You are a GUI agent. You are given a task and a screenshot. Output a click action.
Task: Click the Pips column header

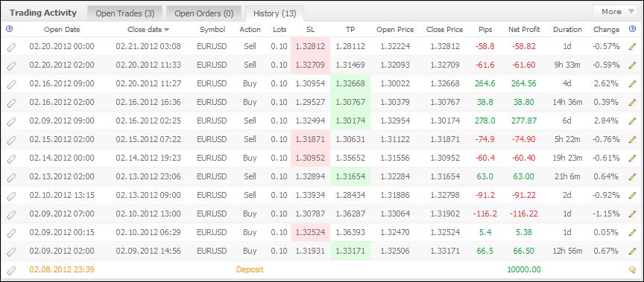click(485, 30)
